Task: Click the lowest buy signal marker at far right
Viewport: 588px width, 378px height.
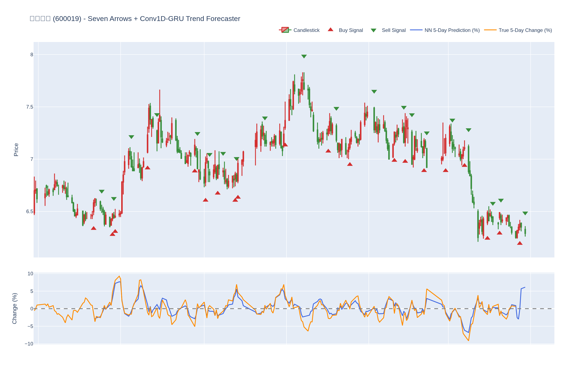Action: click(520, 243)
